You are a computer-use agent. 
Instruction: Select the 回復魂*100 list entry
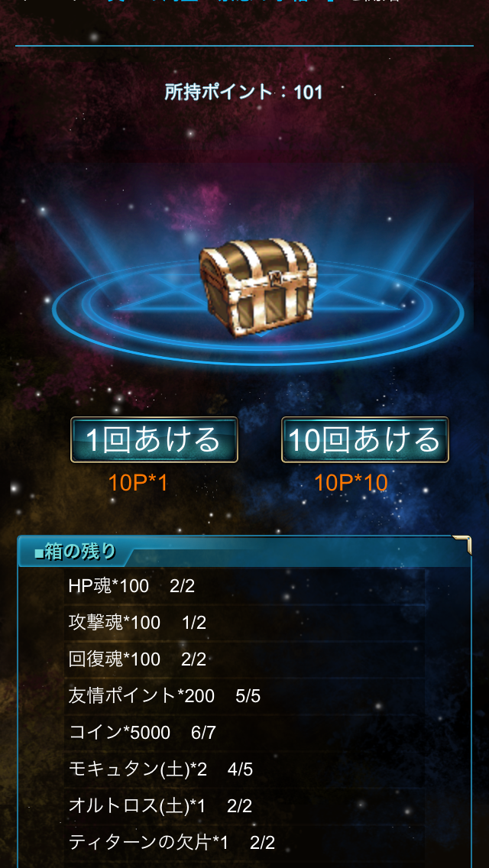[x=244, y=659]
